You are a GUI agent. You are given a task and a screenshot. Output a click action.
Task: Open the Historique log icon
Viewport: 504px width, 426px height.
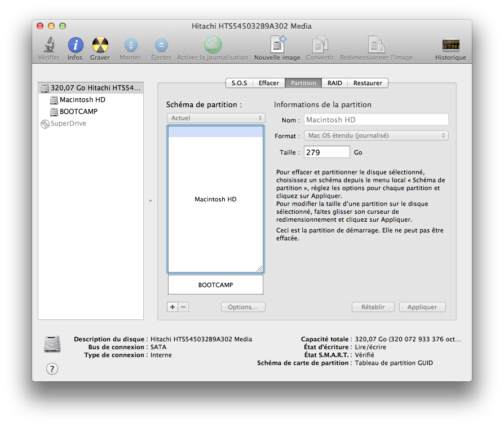(450, 46)
